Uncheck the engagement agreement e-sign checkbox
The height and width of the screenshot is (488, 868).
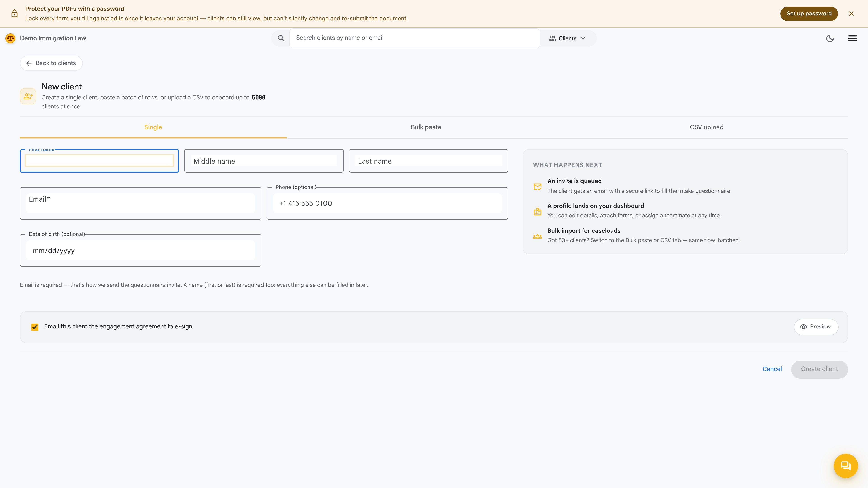coord(35,327)
